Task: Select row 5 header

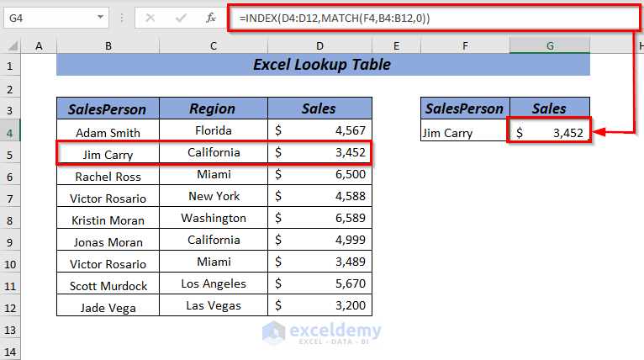Action: [10, 153]
